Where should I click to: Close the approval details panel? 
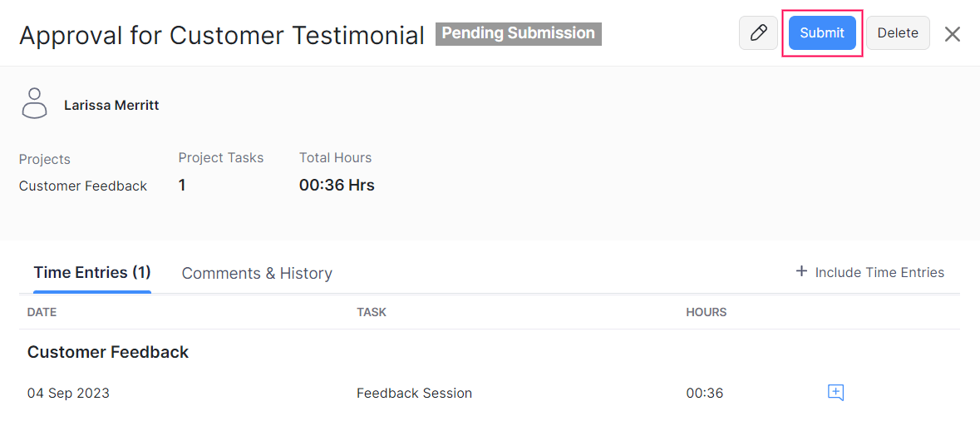[953, 34]
